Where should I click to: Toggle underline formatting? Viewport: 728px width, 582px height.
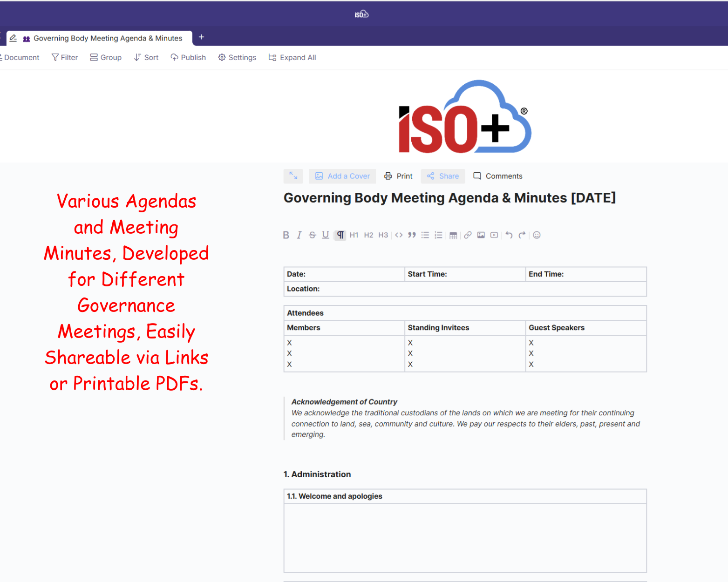[326, 235]
